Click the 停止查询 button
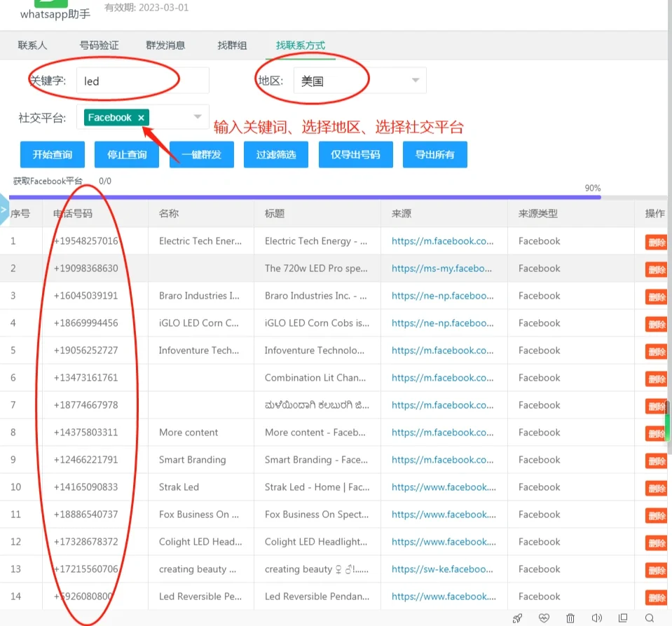This screenshot has width=672, height=626. (x=127, y=154)
